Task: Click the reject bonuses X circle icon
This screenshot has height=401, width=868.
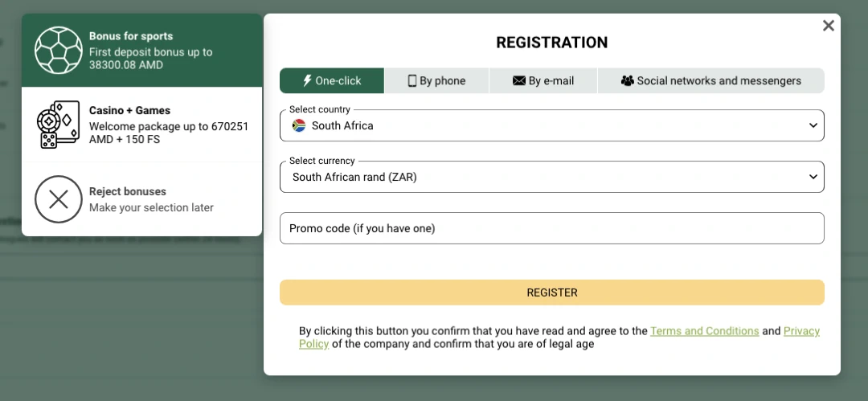Action: 59,199
